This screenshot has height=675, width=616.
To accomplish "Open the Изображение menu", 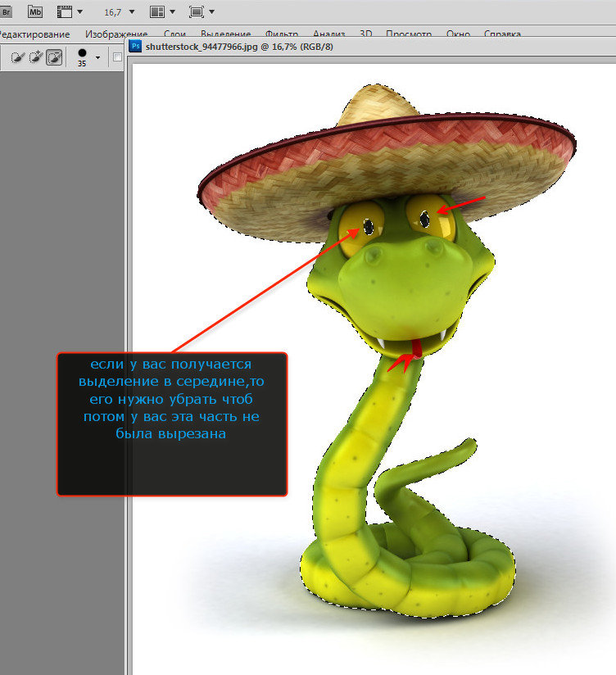I will pyautogui.click(x=116, y=34).
